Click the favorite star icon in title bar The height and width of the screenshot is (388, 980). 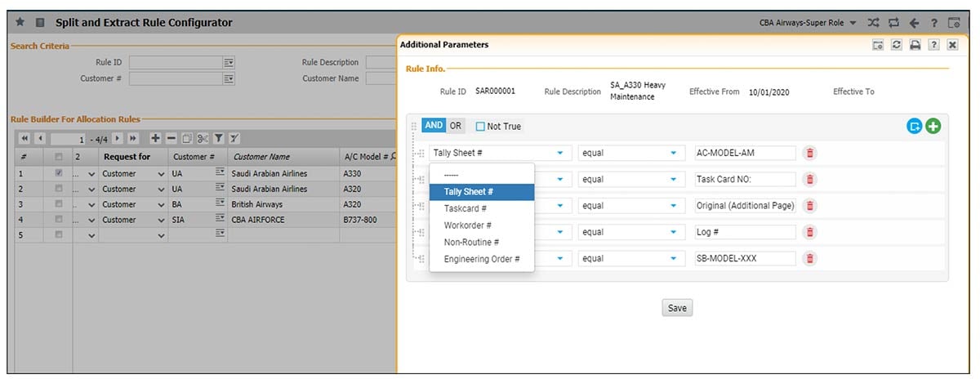click(20, 23)
